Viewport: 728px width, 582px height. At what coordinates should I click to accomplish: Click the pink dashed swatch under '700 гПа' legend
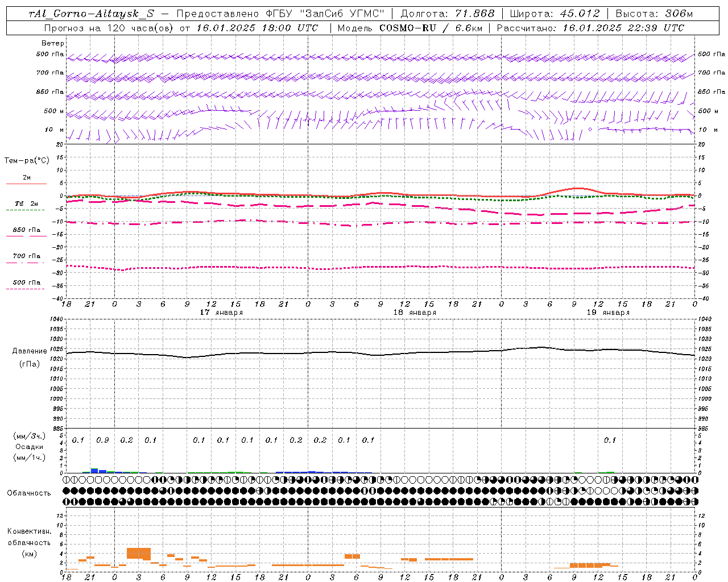click(25, 263)
